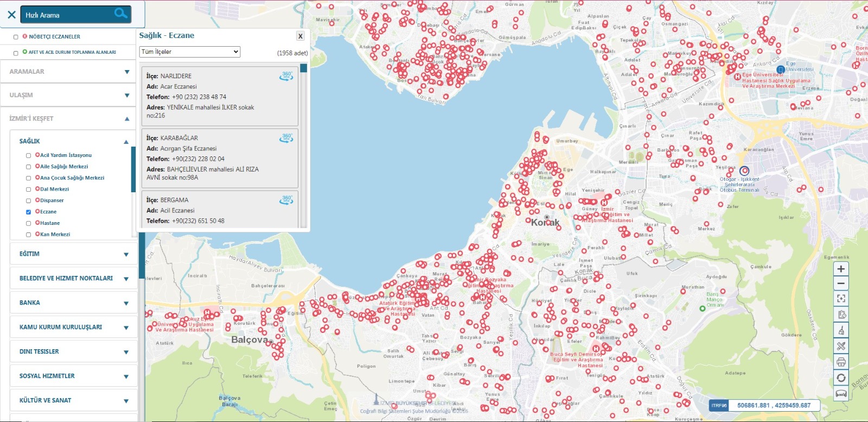The width and height of the screenshot is (868, 422).
Task: Check the Hastane layer checkbox
Action: click(28, 223)
